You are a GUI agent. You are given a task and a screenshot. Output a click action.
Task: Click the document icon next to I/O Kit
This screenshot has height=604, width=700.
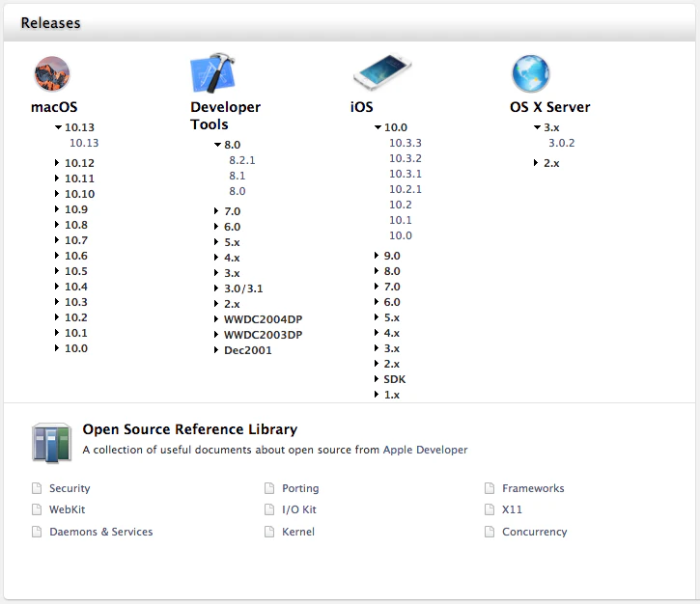269,509
